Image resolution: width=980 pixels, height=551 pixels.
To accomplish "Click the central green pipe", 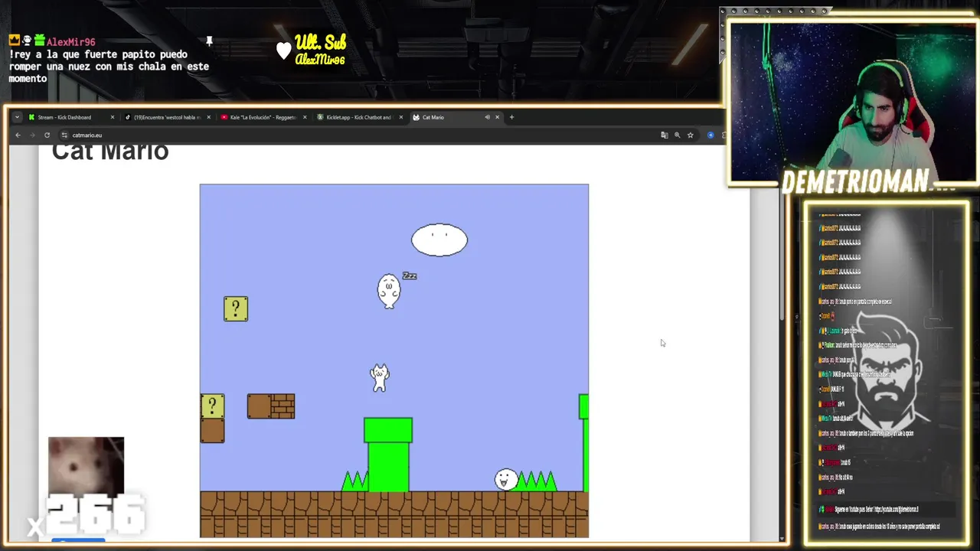I will coord(388,454).
